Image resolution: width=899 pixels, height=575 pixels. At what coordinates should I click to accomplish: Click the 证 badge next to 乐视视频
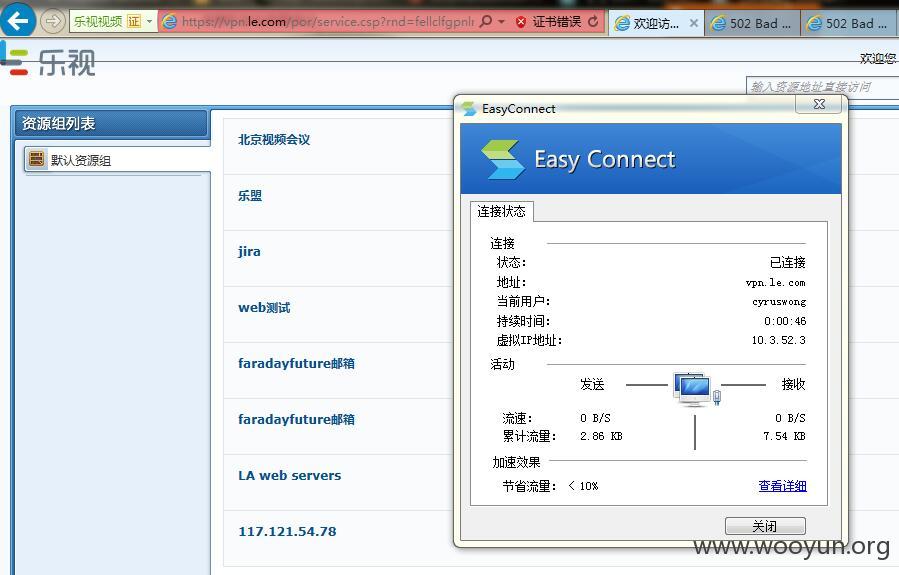pyautogui.click(x=134, y=22)
